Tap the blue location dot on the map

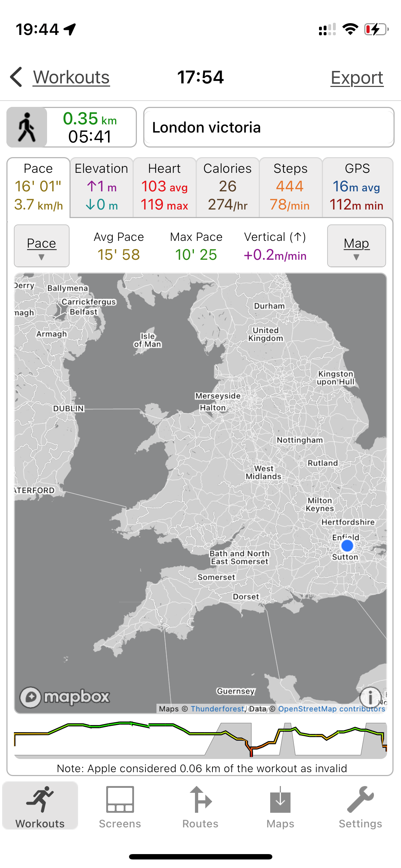347,546
